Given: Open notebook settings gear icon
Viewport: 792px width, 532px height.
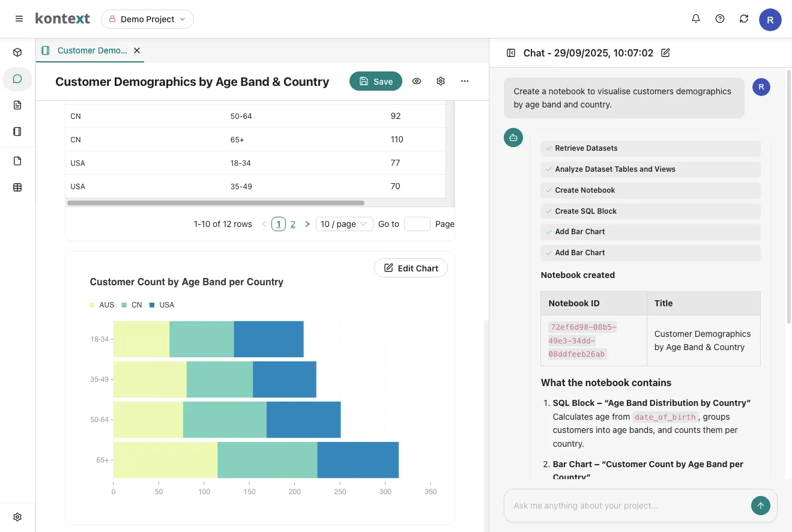Looking at the screenshot, I should pos(441,81).
